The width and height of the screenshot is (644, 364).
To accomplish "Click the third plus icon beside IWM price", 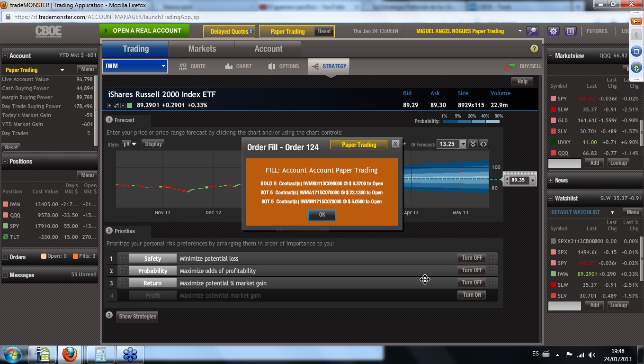I will tap(123, 105).
